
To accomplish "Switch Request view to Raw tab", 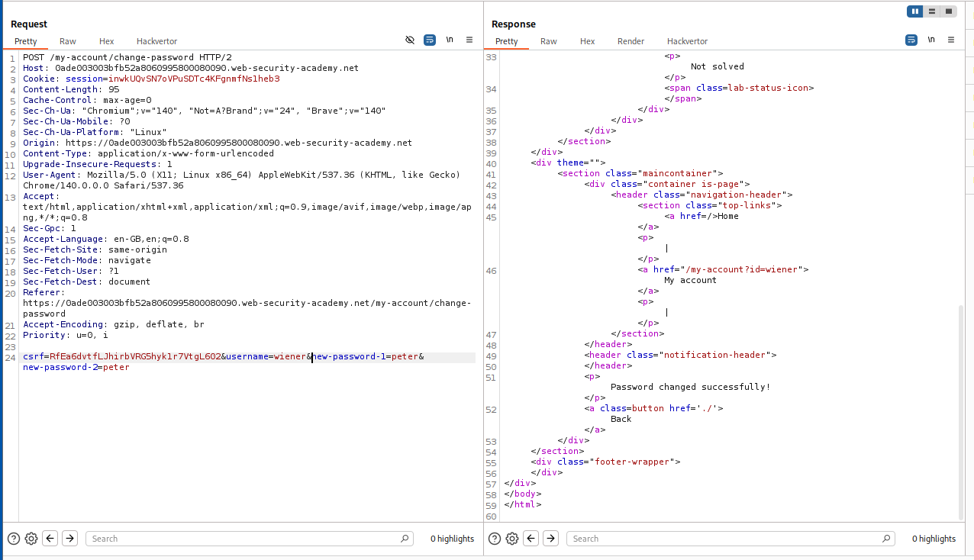I will point(68,41).
